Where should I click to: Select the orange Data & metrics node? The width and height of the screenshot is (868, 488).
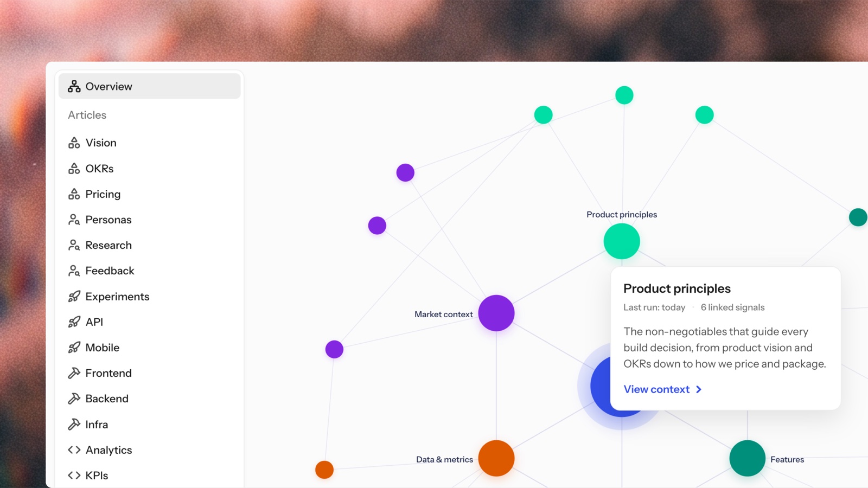click(x=496, y=458)
